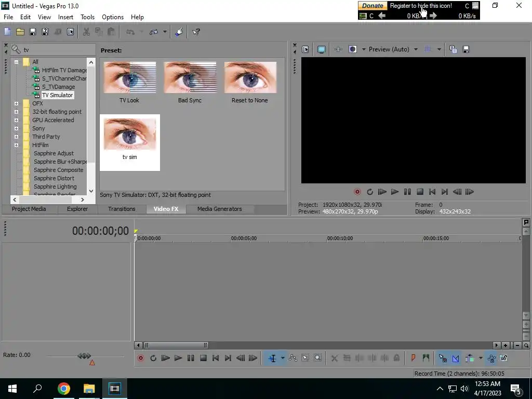Open the overlays grid dropdown arrow
This screenshot has width=532, height=399.
pyautogui.click(x=439, y=49)
